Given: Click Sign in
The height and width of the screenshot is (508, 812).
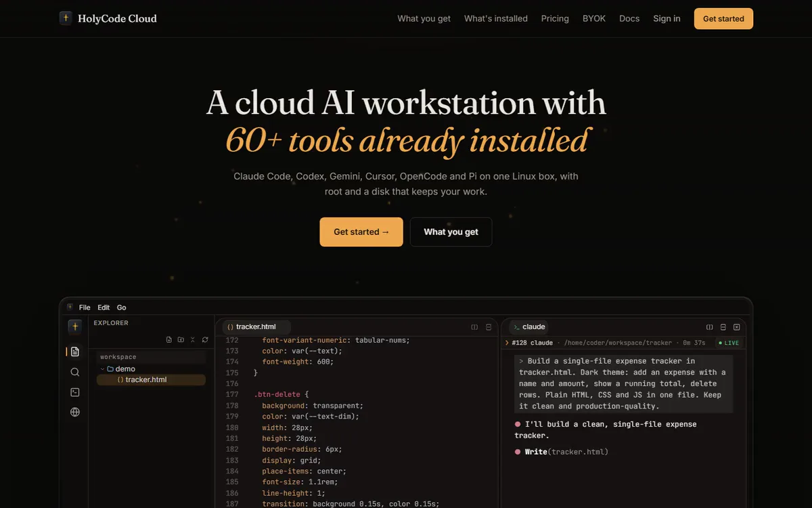Looking at the screenshot, I should tap(667, 19).
